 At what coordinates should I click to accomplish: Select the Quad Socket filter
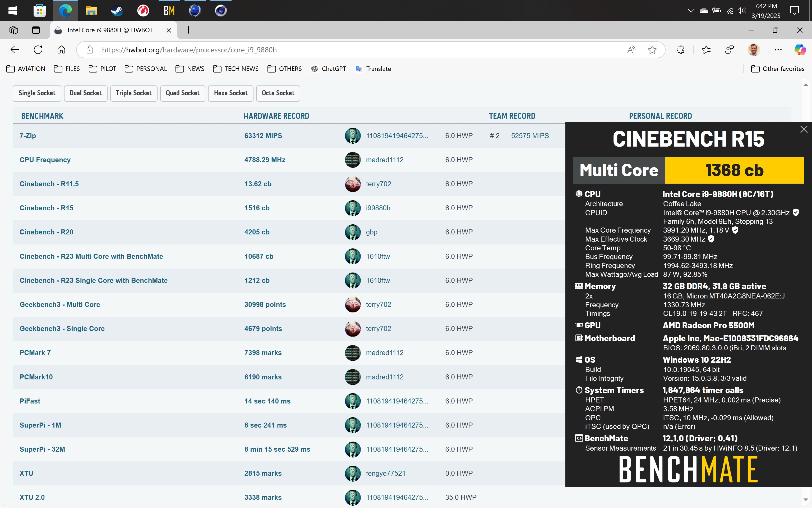point(183,93)
